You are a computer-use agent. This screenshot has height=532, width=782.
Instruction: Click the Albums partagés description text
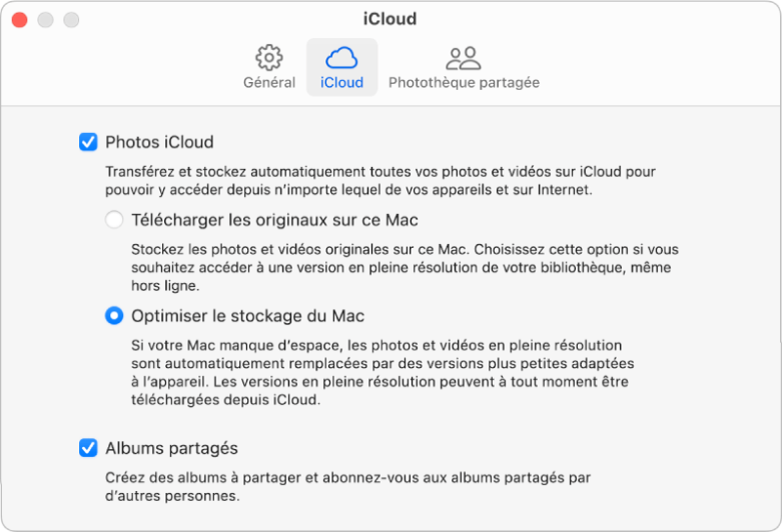point(350,487)
